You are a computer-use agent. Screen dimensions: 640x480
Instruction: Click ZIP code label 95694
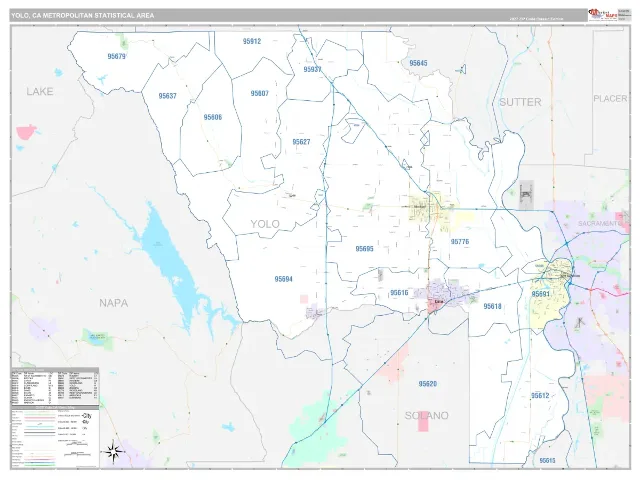[x=283, y=279]
